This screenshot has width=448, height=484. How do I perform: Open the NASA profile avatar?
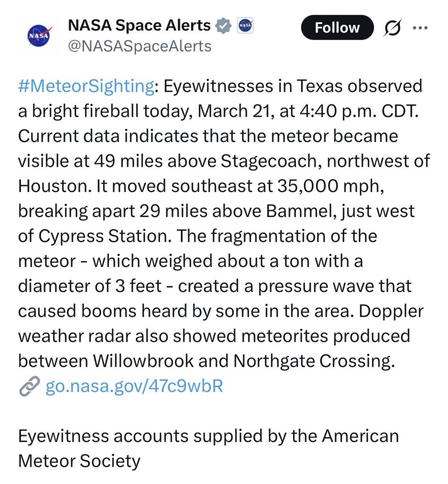pyautogui.click(x=37, y=36)
